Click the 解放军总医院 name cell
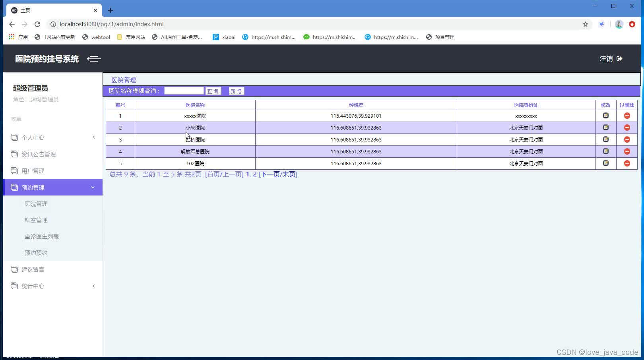 coord(195,151)
